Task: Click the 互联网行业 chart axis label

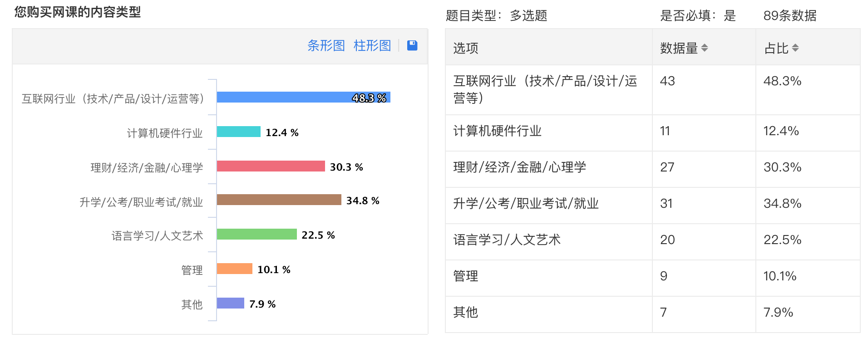Action: pyautogui.click(x=113, y=99)
